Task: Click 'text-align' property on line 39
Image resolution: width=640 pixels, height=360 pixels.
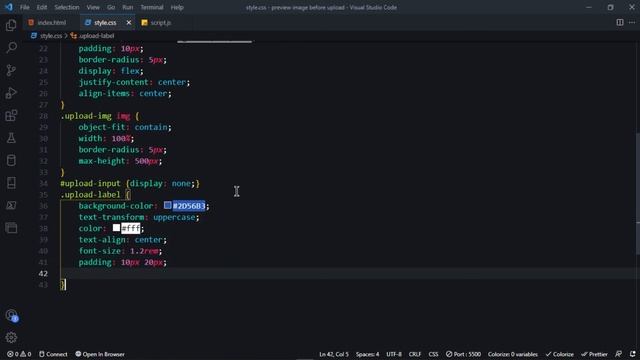Action: 102,240
